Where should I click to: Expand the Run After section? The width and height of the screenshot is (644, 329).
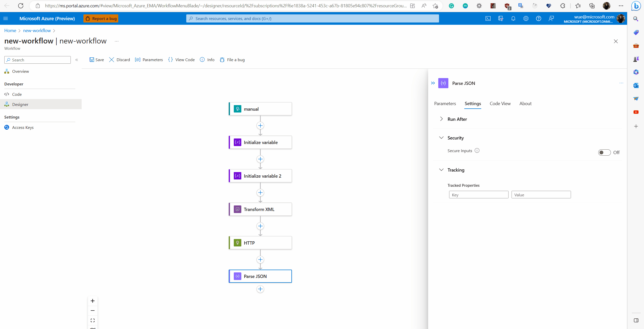(441, 119)
